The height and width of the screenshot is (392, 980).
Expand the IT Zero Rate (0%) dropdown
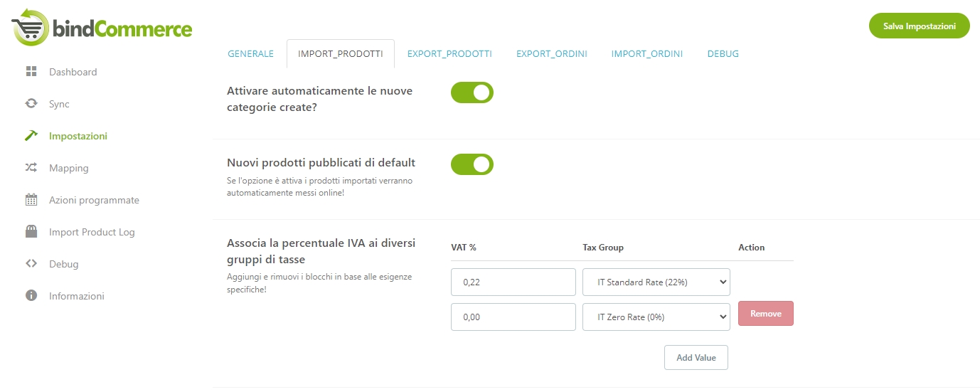(656, 317)
